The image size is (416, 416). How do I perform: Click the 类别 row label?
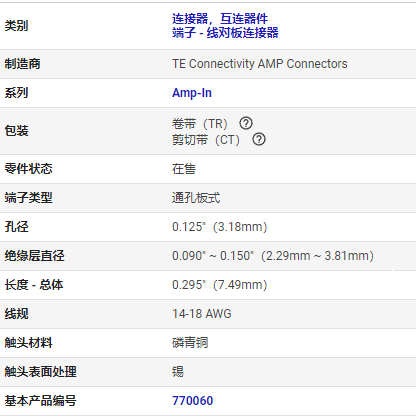(16, 26)
